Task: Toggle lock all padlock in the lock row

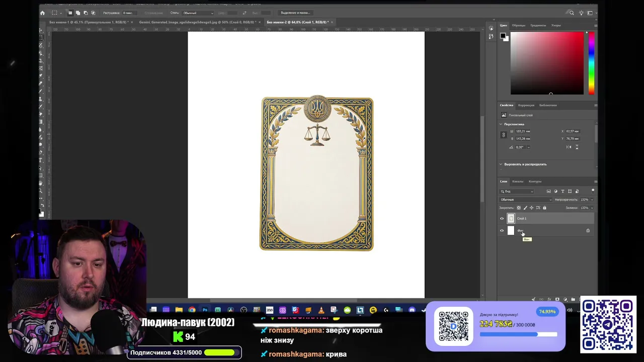Action: pyautogui.click(x=544, y=208)
